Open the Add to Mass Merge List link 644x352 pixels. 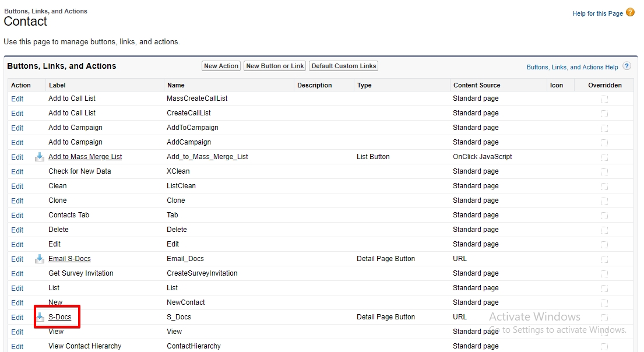85,157
